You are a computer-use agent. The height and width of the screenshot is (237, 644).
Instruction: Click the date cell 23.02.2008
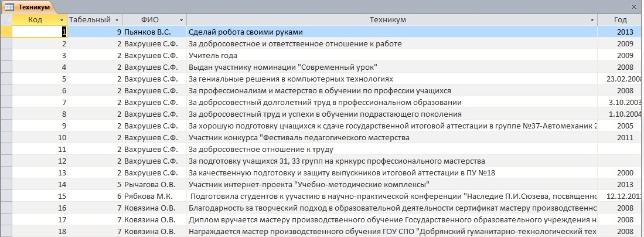621,79
